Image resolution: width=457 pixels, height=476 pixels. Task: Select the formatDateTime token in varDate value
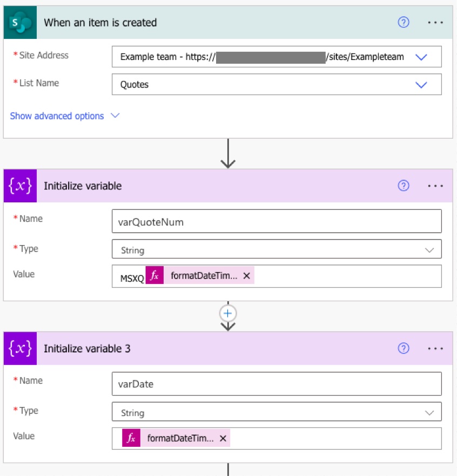pos(180,438)
